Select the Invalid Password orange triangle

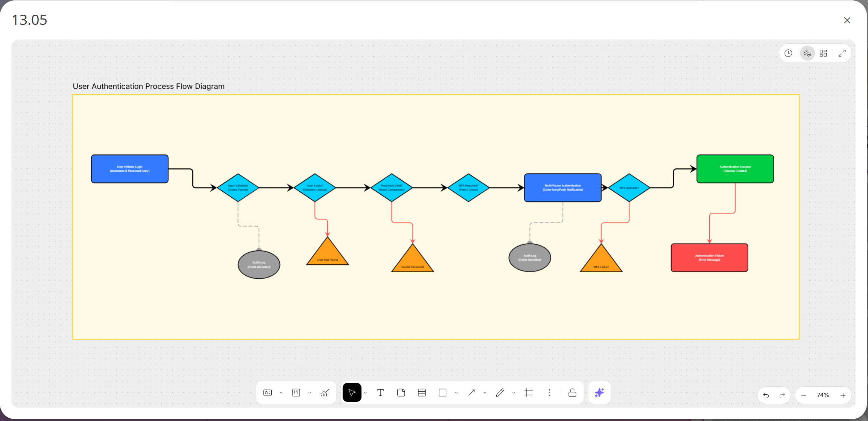(x=413, y=261)
